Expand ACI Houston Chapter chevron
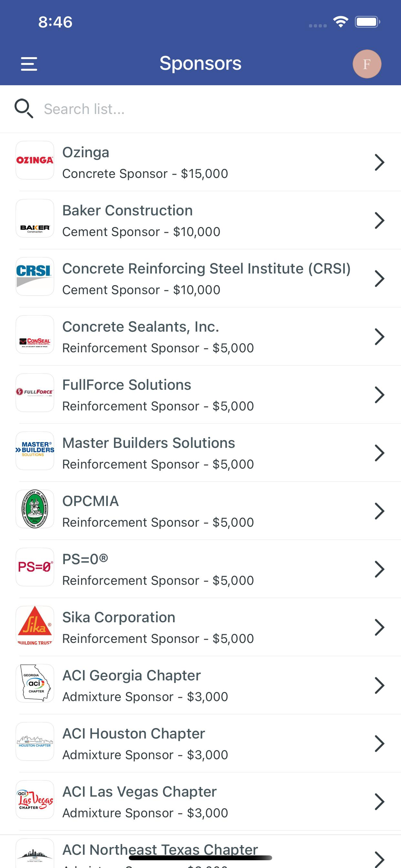 pos(379,744)
